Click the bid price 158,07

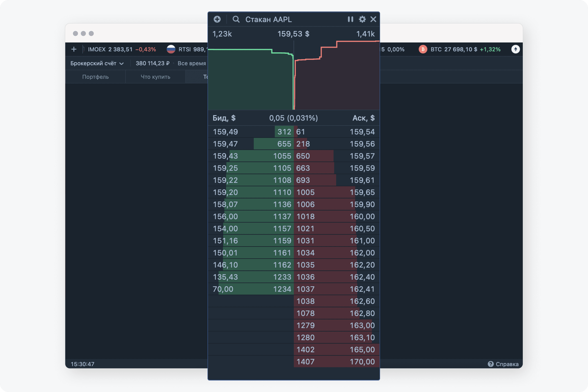[225, 204]
